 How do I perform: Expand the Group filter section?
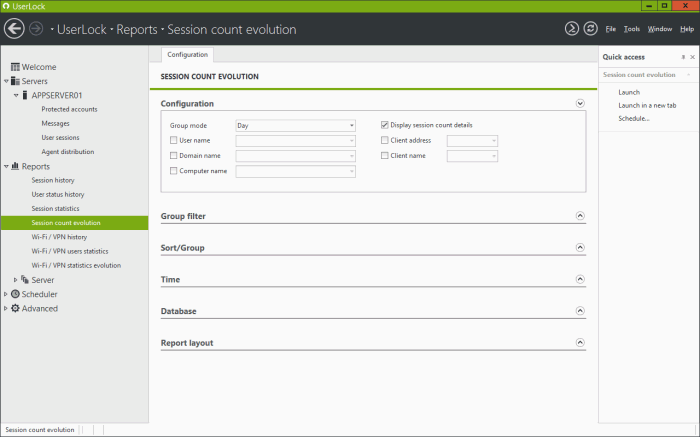point(580,216)
